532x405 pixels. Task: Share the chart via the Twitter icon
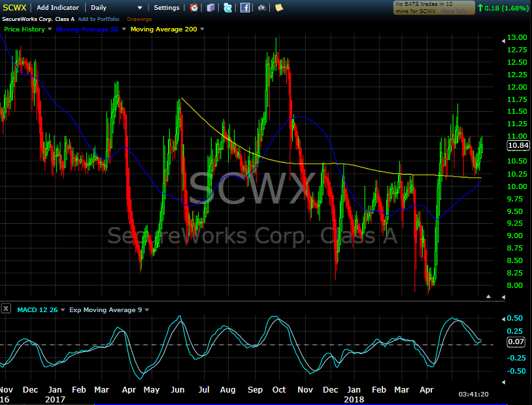[x=227, y=7]
